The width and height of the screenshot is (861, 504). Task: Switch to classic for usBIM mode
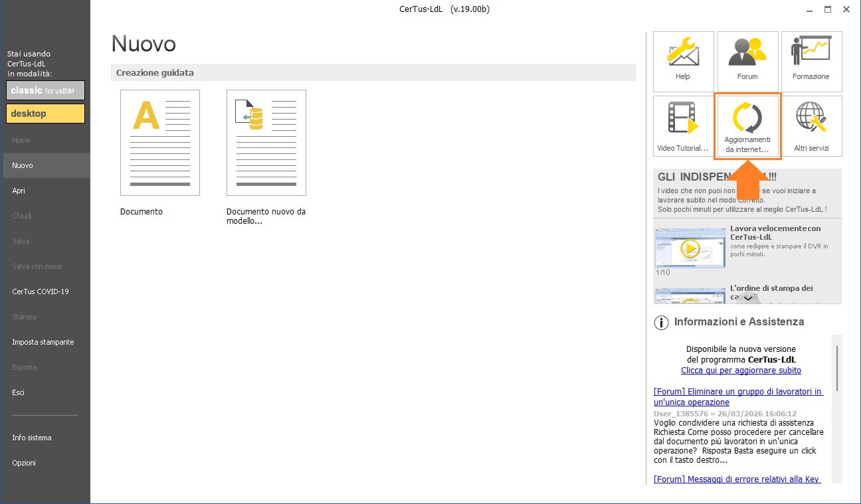(x=46, y=90)
